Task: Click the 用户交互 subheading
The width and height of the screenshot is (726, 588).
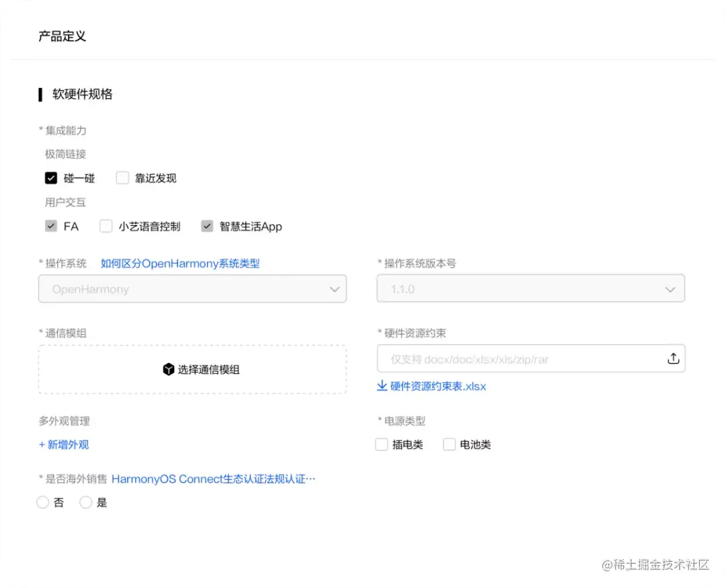Action: pos(65,202)
